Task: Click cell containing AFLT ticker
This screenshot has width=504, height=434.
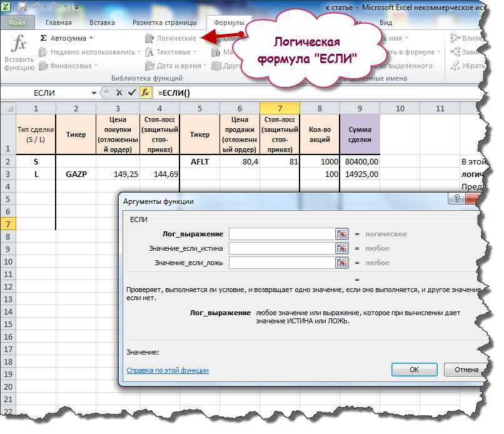Action: click(199, 162)
